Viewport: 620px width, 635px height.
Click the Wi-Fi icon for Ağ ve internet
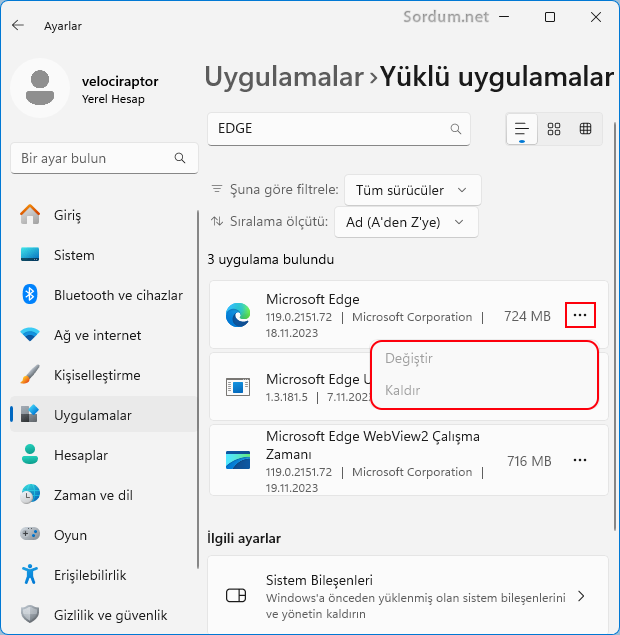[x=30, y=335]
